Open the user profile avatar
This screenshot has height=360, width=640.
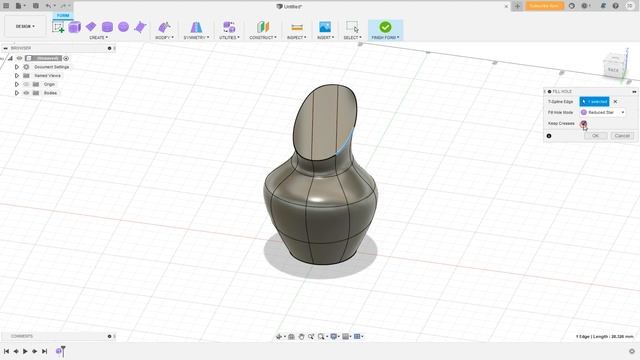point(629,6)
